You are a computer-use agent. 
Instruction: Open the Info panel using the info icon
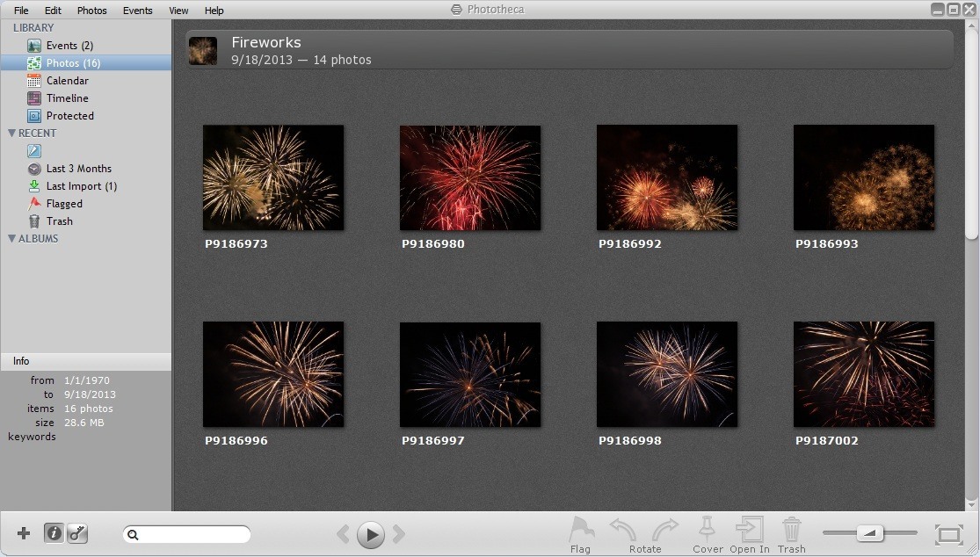(x=53, y=533)
